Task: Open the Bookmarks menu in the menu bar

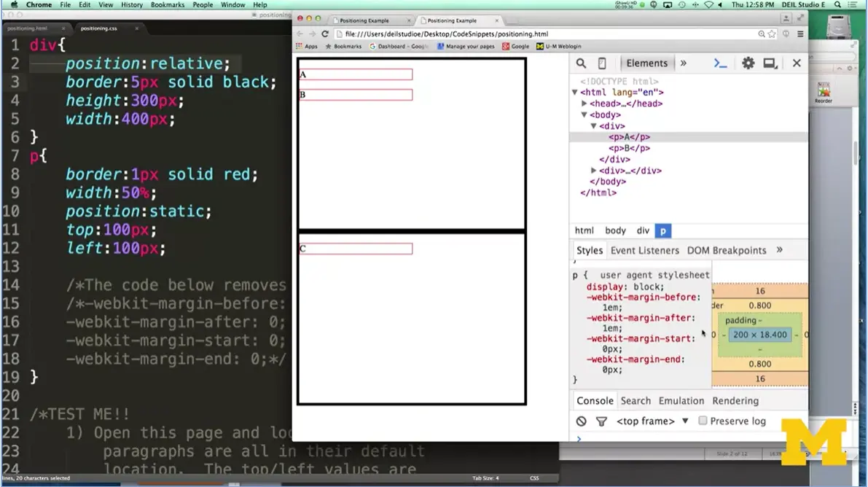Action: click(x=167, y=4)
